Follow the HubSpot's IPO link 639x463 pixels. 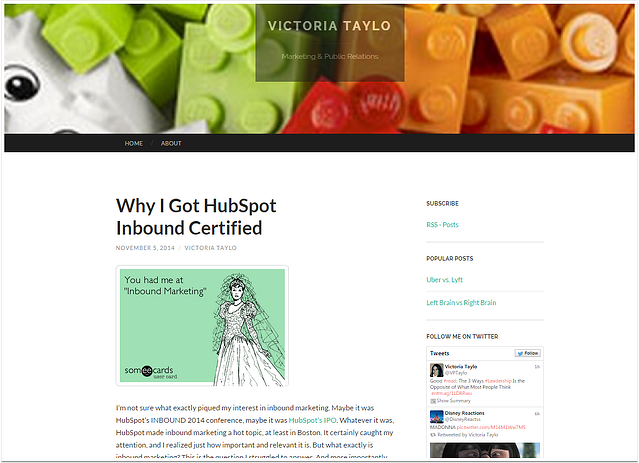313,420
